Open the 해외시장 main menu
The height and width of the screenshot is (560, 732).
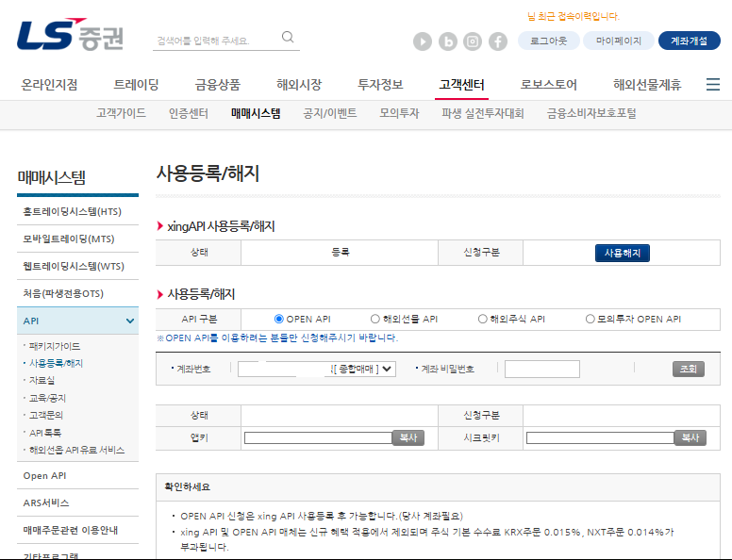pyautogui.click(x=299, y=85)
